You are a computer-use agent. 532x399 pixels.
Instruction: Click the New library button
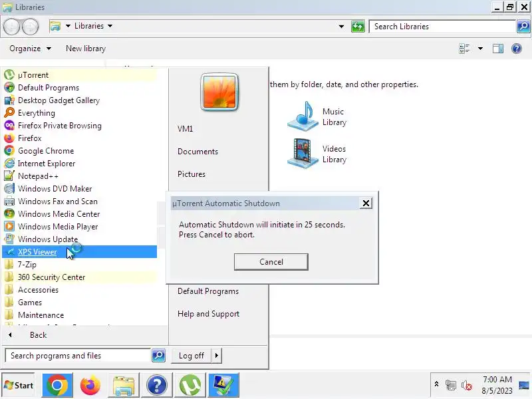pos(86,49)
